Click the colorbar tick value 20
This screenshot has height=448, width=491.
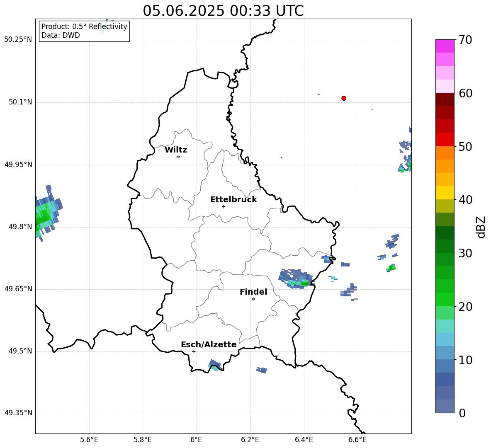pyautogui.click(x=465, y=307)
